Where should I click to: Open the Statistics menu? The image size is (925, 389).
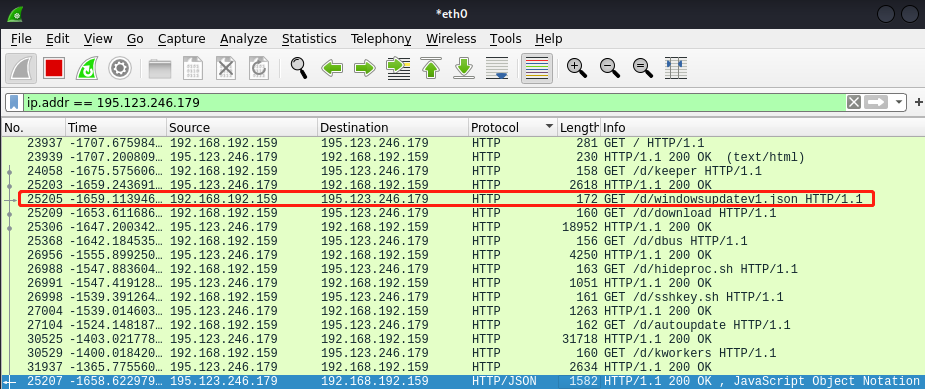click(309, 39)
